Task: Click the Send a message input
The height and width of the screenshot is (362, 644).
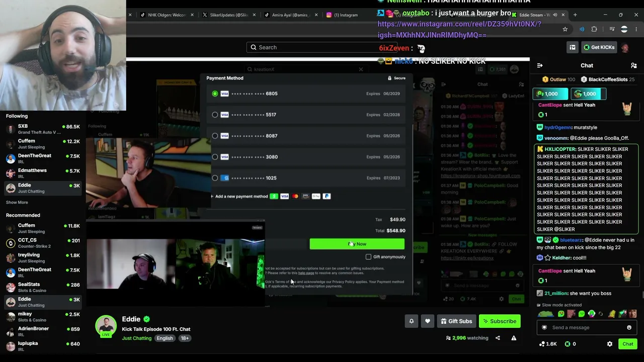Action: pyautogui.click(x=587, y=327)
